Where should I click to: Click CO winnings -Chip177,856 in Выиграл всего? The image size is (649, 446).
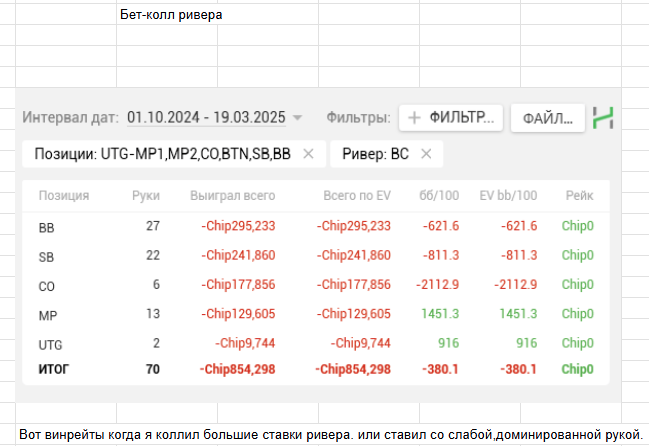point(238,285)
